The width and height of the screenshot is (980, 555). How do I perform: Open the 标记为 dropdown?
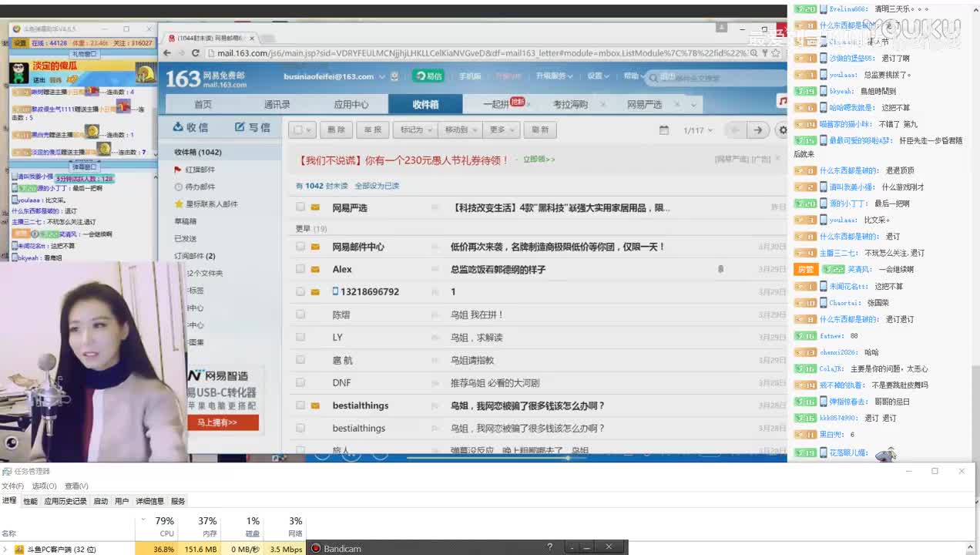416,130
